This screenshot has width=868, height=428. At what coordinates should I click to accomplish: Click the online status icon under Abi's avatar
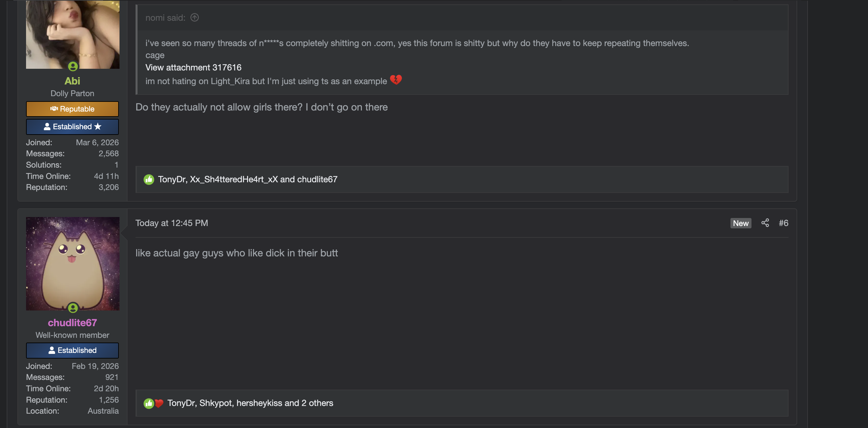point(73,66)
